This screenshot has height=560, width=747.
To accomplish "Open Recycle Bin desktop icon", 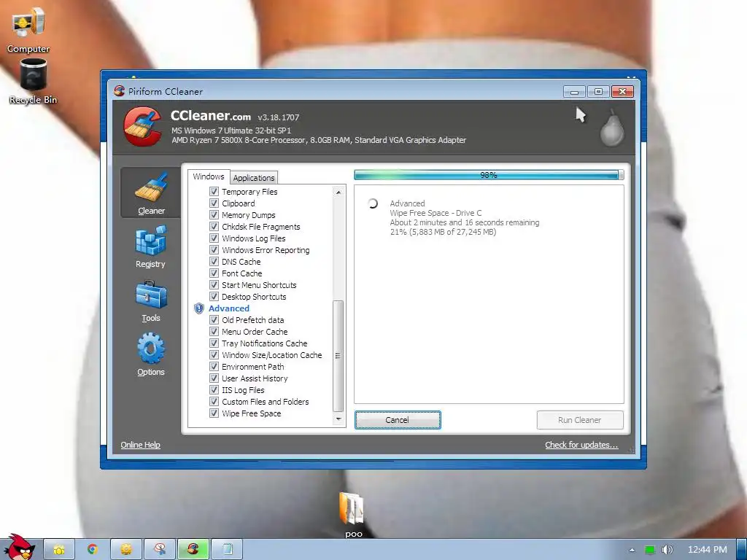I will click(33, 81).
